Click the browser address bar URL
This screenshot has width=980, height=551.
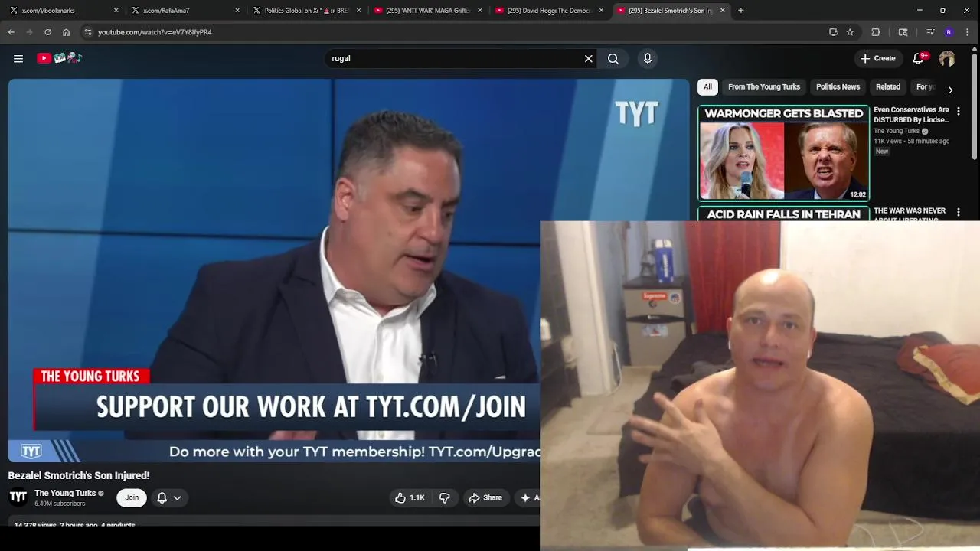point(155,32)
